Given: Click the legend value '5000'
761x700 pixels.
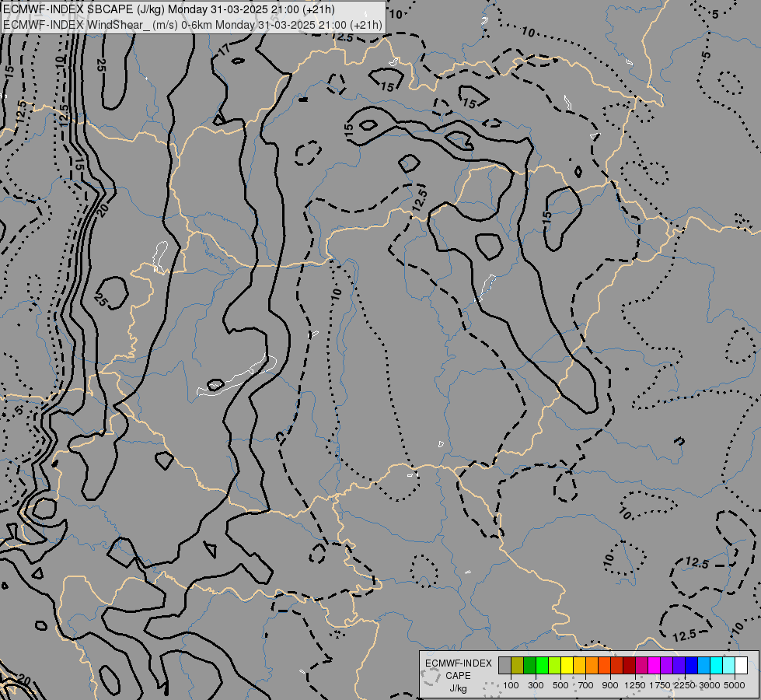Looking at the screenshot, I should pos(735,685).
